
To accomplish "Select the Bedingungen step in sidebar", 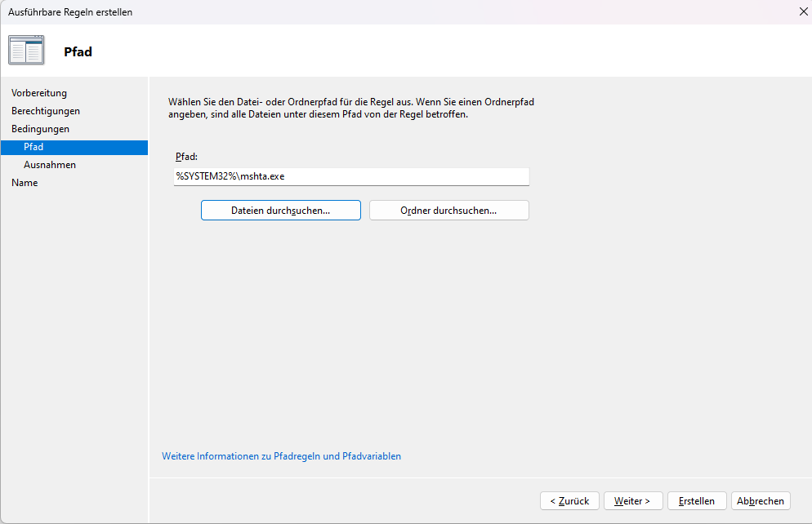I will click(x=40, y=129).
